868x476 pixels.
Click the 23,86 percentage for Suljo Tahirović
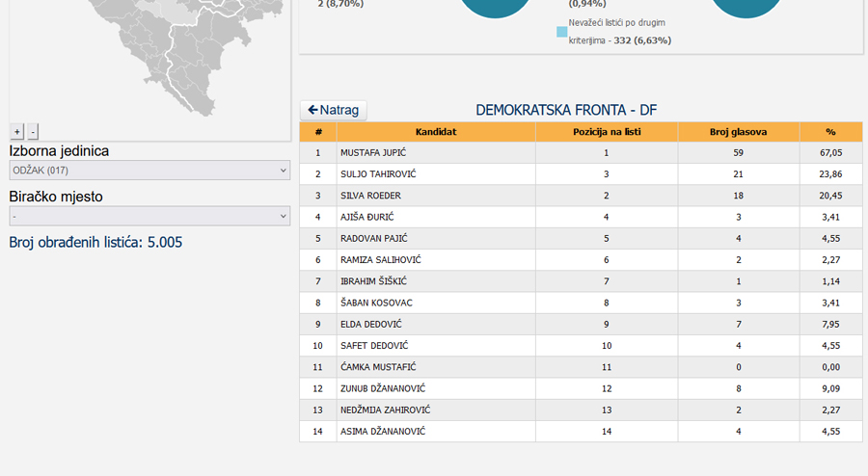point(831,174)
